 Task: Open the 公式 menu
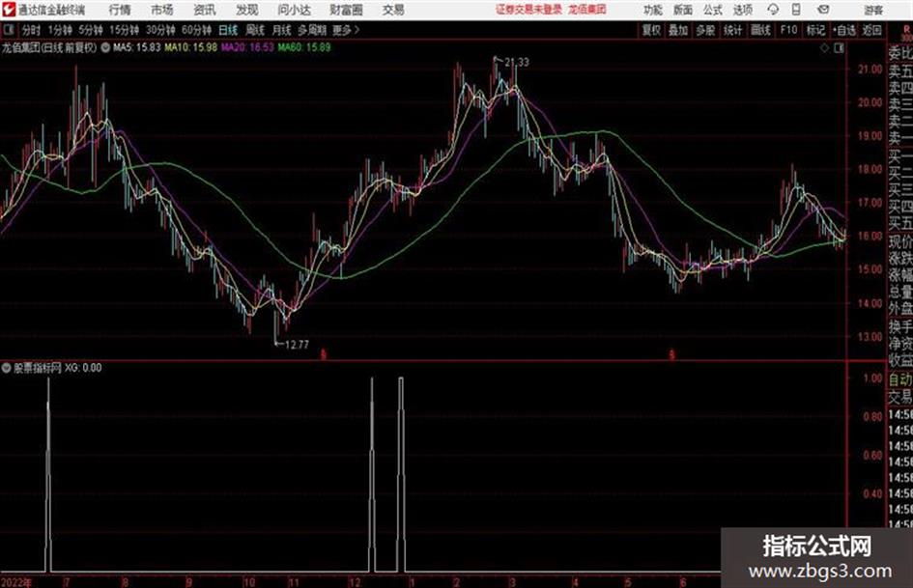coord(713,10)
